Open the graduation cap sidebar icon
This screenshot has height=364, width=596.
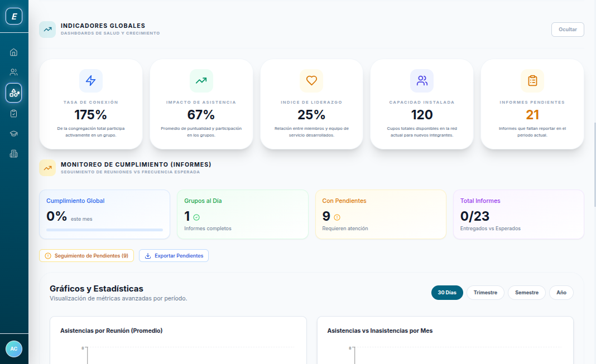14,134
